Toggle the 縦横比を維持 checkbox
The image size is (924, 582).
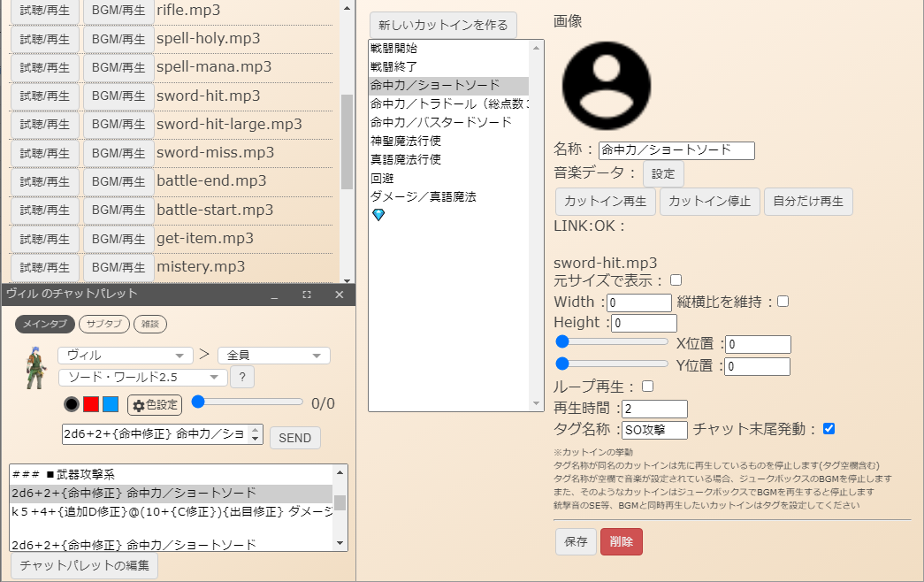[783, 302]
